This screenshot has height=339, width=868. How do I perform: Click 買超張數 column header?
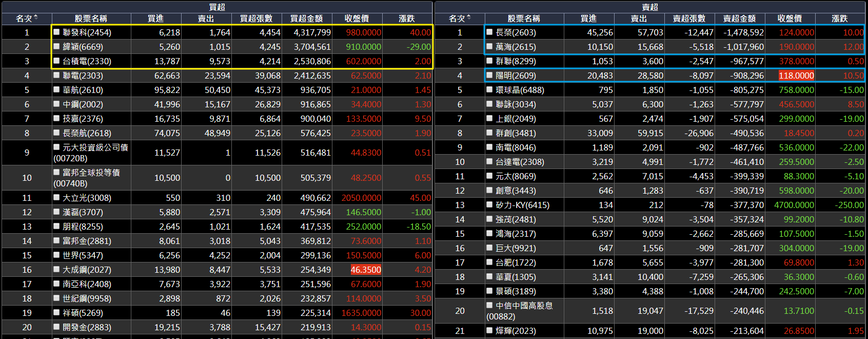[256, 18]
